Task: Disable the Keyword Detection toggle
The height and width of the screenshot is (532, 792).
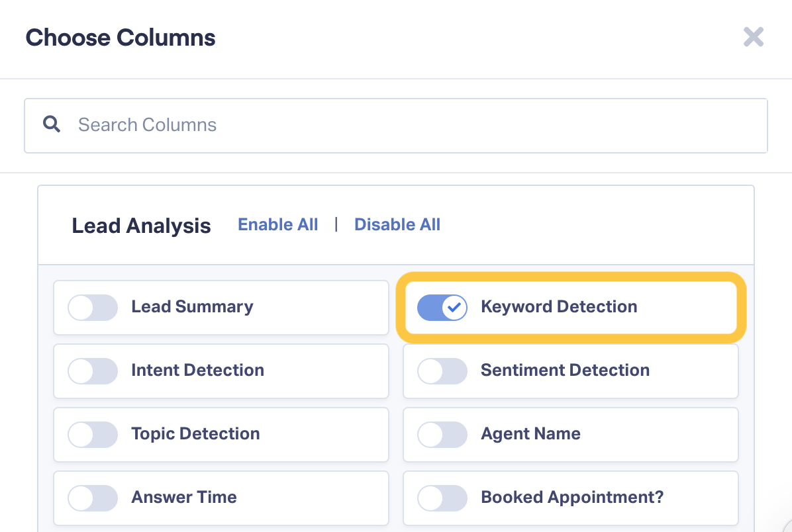Action: point(442,308)
